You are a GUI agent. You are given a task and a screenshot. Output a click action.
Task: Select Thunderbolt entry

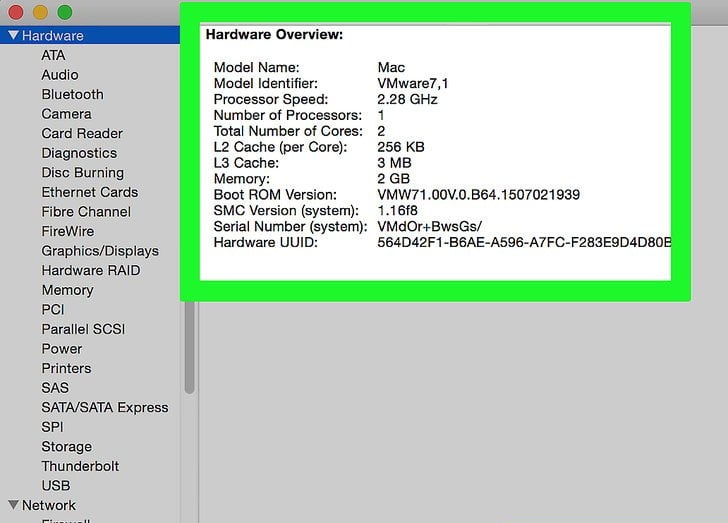80,466
